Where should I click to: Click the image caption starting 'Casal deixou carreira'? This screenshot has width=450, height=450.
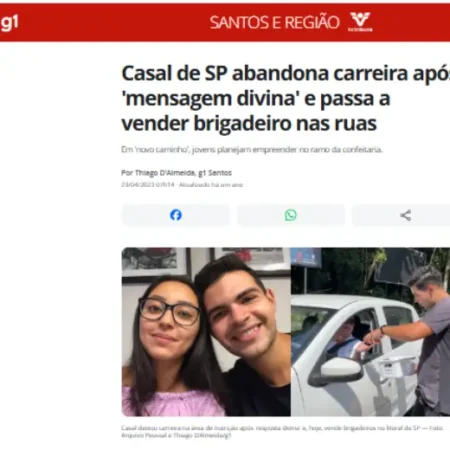click(x=282, y=428)
